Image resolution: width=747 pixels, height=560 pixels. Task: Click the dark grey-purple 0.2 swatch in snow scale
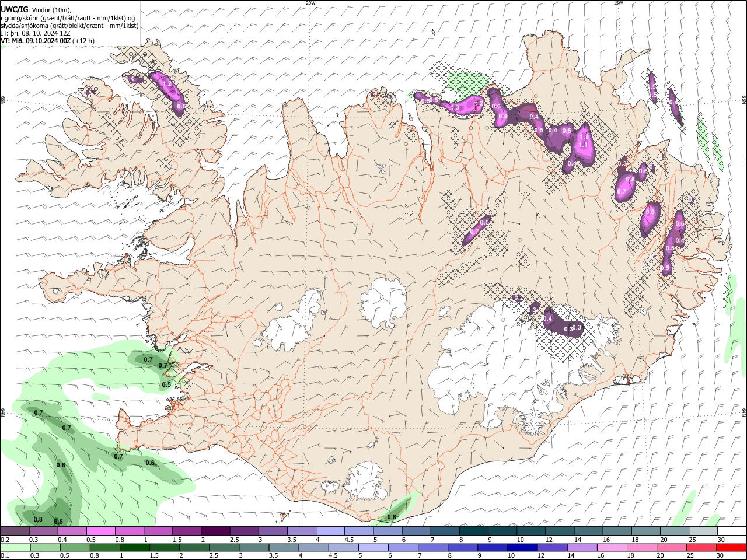pyautogui.click(x=15, y=531)
